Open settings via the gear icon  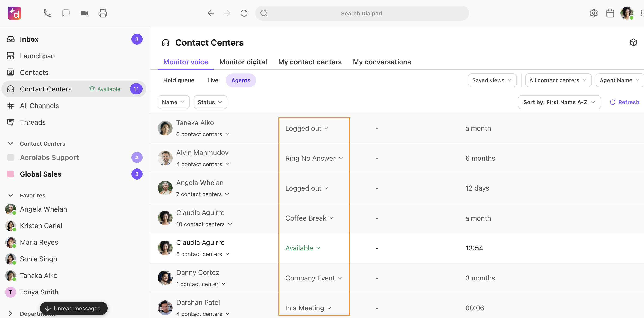click(x=593, y=13)
